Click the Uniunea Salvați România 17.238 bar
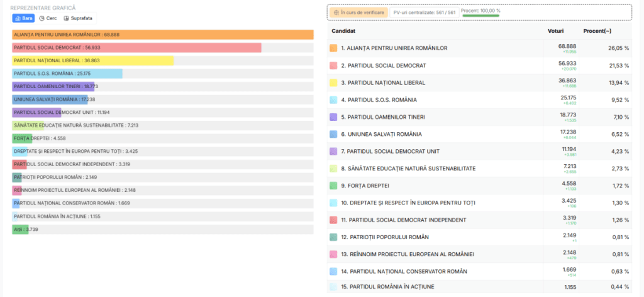 [50, 99]
